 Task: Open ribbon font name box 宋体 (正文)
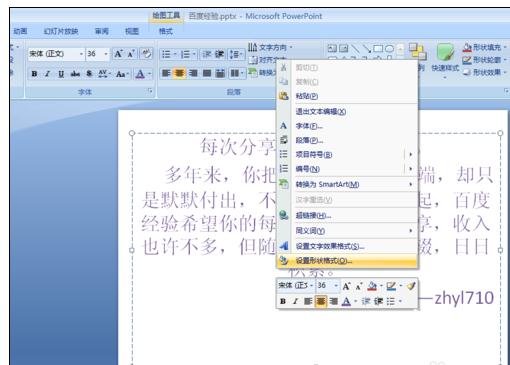pos(56,54)
